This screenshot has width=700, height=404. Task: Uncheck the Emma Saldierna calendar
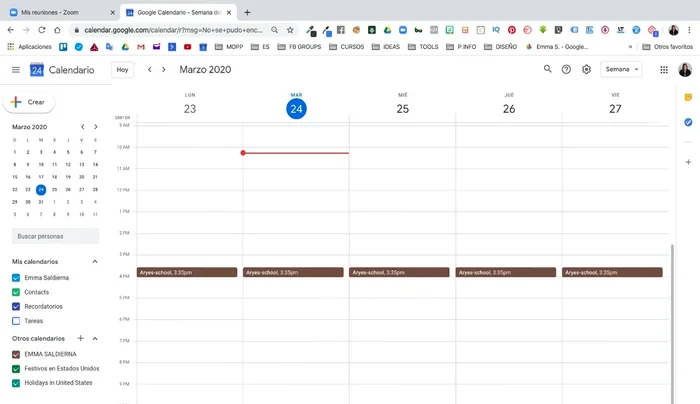[16, 277]
